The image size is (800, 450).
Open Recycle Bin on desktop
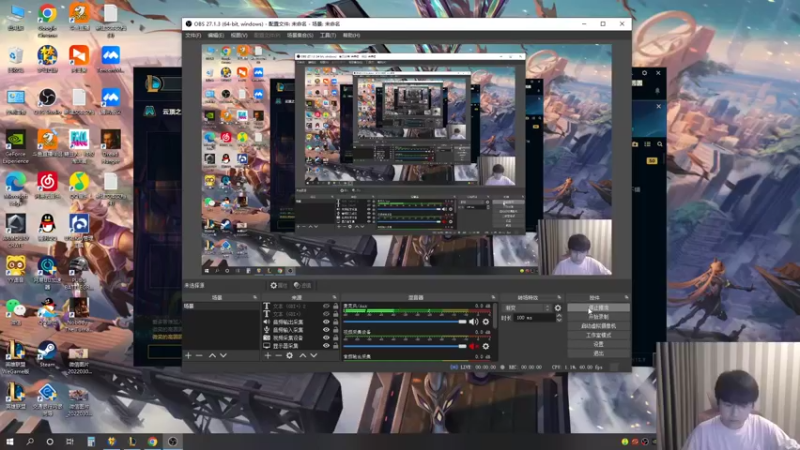[16, 60]
